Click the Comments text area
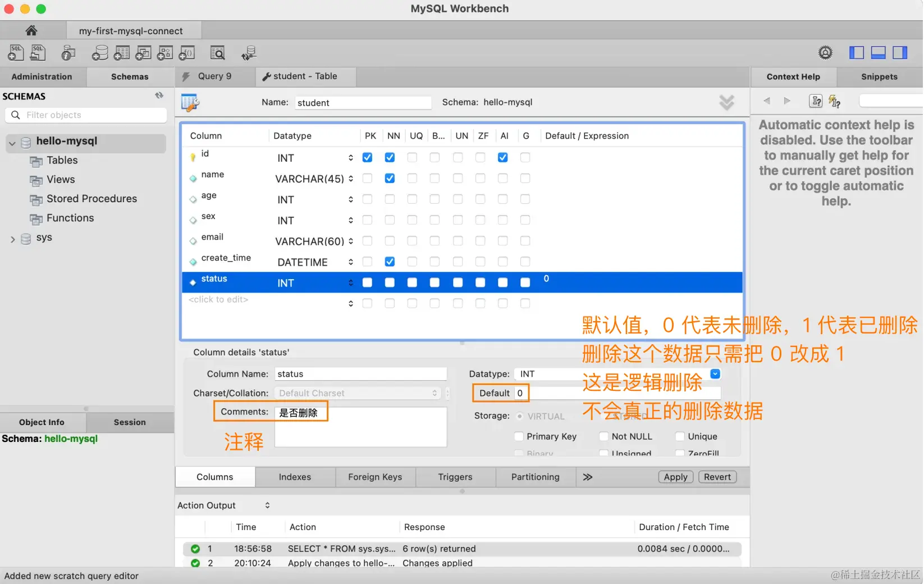Image resolution: width=924 pixels, height=584 pixels. [x=360, y=426]
